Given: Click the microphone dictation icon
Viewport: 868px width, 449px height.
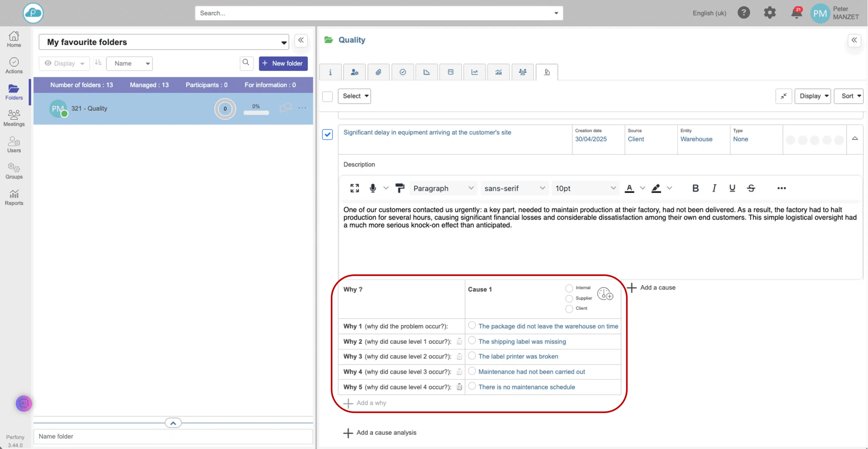Looking at the screenshot, I should coord(373,188).
